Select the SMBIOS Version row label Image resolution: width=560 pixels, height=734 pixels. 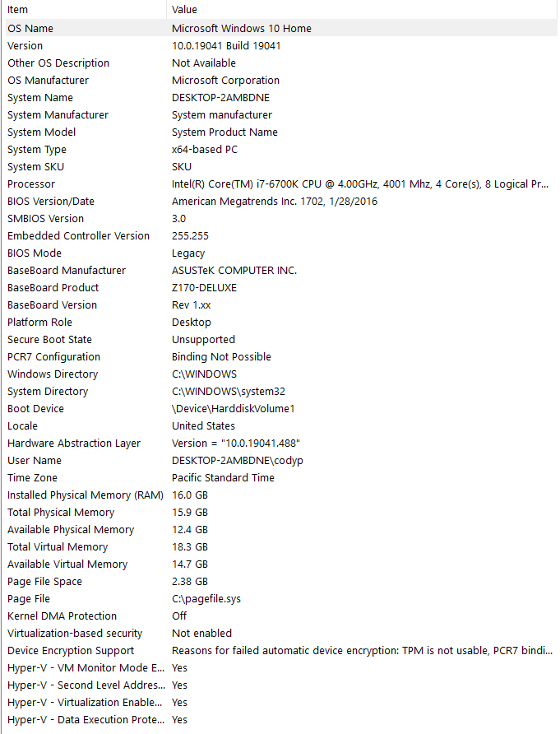point(46,219)
